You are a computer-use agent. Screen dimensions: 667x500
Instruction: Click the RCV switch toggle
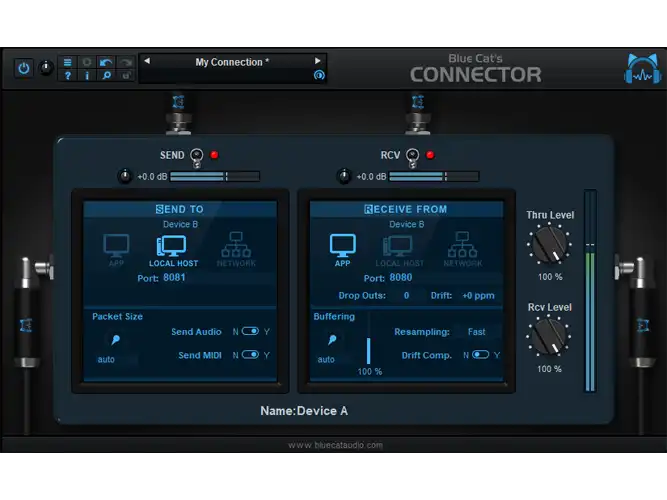pos(412,157)
